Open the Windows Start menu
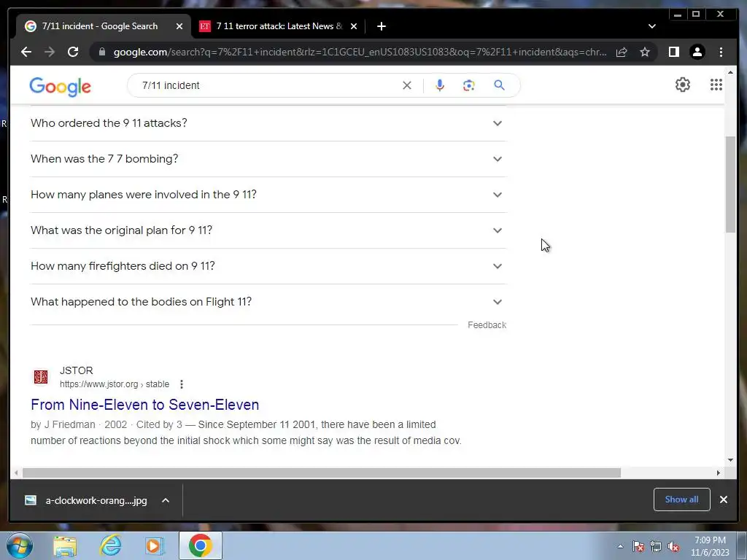 (19, 545)
